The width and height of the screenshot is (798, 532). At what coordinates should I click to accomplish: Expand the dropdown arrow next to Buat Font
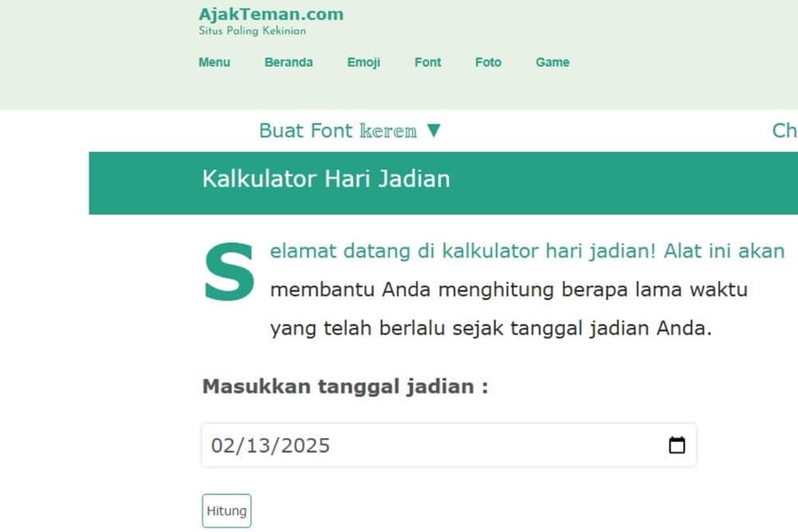coord(434,130)
